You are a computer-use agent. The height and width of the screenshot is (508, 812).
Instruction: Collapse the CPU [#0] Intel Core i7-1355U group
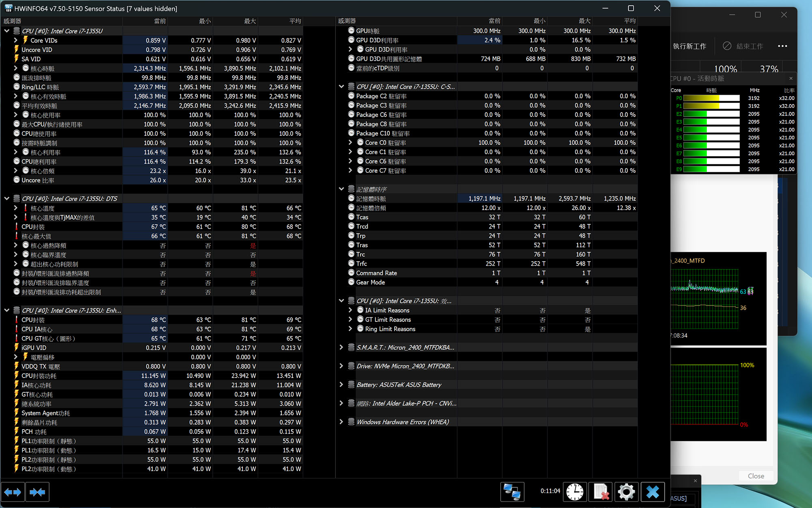[7, 31]
